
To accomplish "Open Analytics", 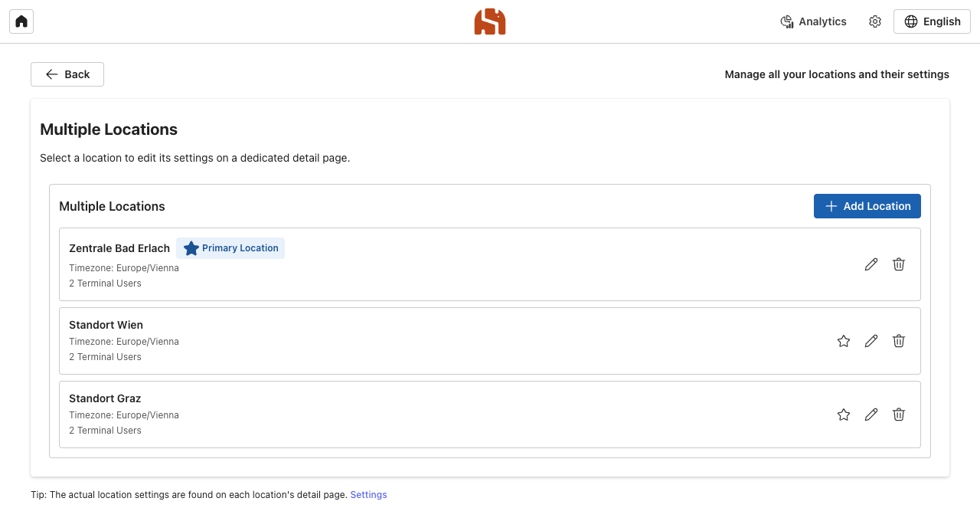I will pyautogui.click(x=813, y=21).
